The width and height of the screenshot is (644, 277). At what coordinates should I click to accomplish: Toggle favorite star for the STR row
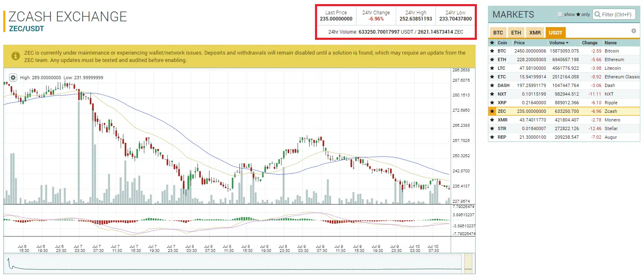(x=492, y=128)
